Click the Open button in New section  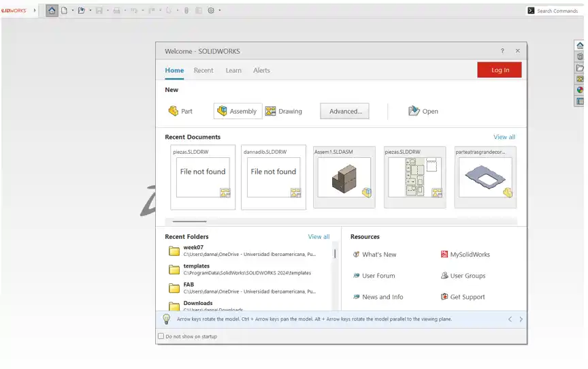tap(423, 111)
